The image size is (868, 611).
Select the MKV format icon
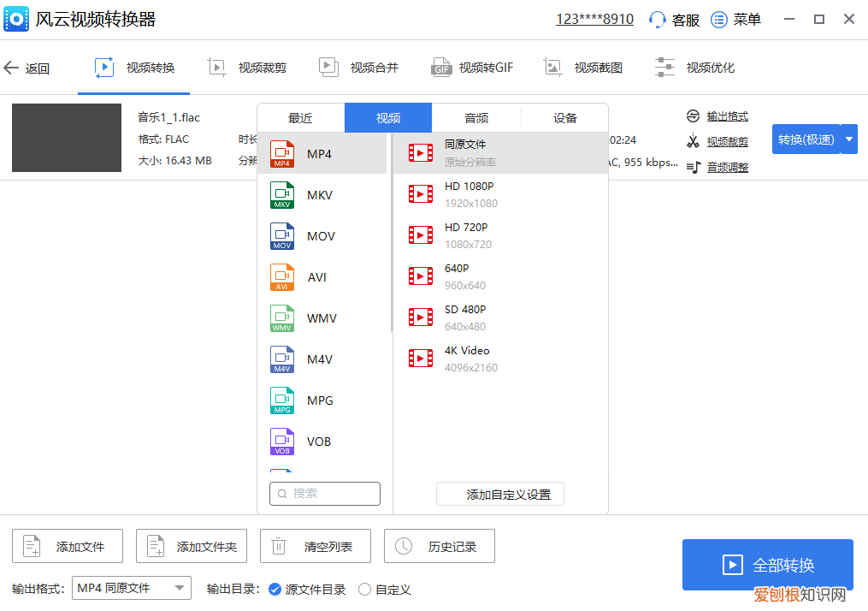pyautogui.click(x=282, y=195)
